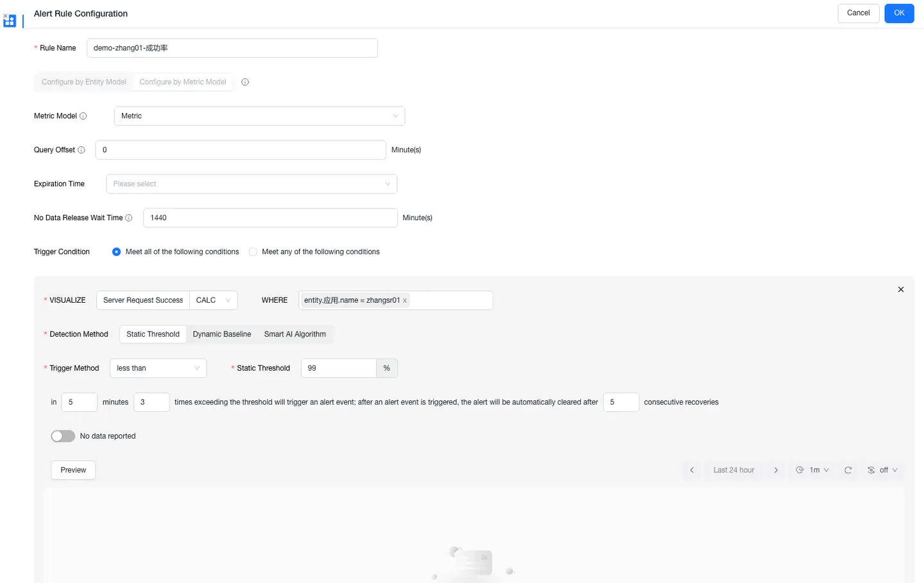This screenshot has height=583, width=924.
Task: Open the Trigger Method 'less than' dropdown
Action: [x=158, y=368]
